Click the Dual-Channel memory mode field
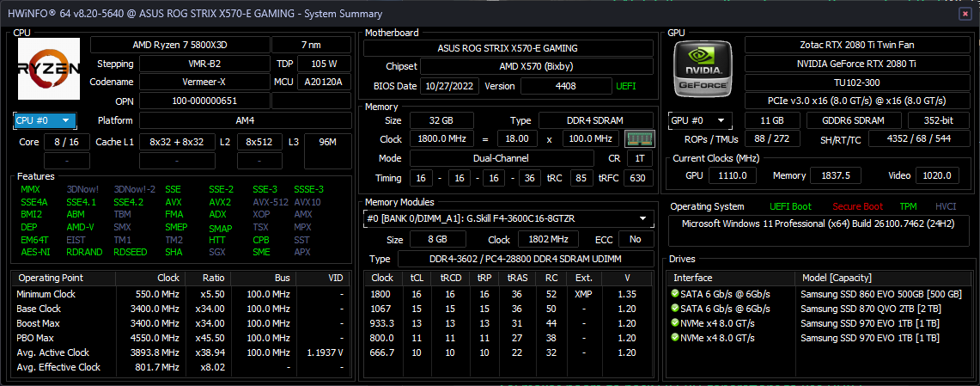The image size is (980, 386). point(502,158)
